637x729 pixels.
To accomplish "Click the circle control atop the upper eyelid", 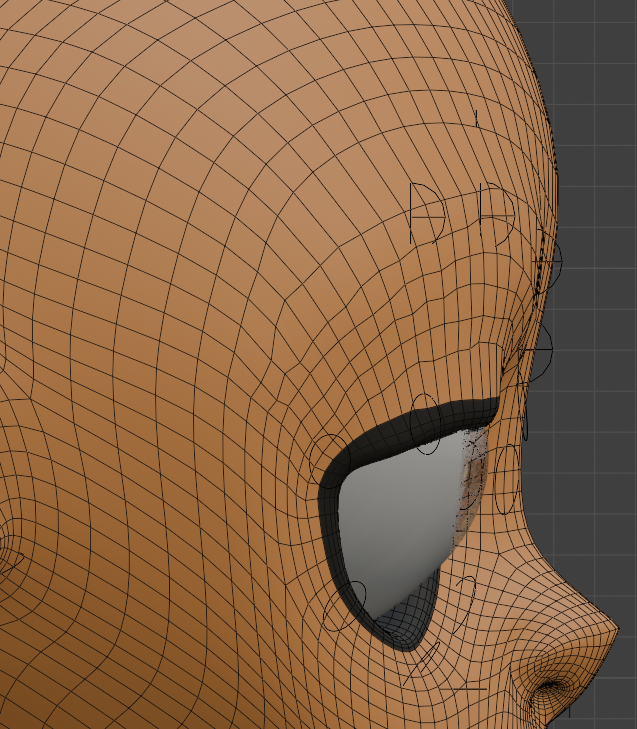I will pyautogui.click(x=425, y=423).
